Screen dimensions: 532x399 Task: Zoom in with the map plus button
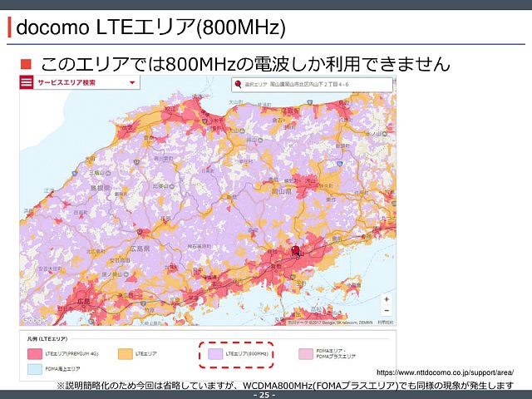[387, 299]
